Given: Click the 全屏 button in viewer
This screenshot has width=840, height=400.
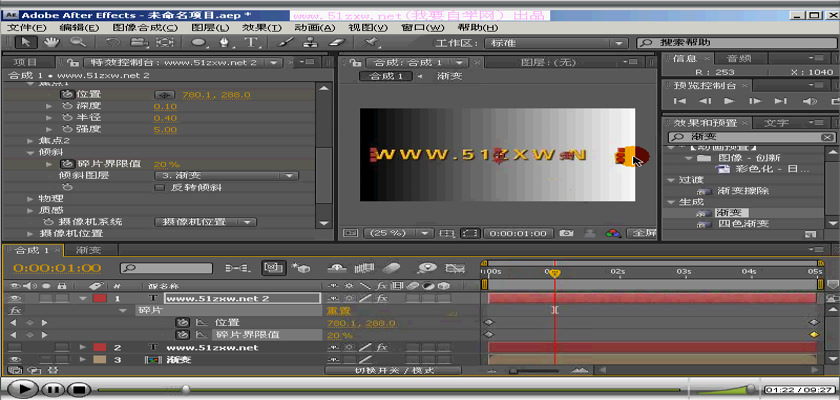Looking at the screenshot, I should [642, 233].
